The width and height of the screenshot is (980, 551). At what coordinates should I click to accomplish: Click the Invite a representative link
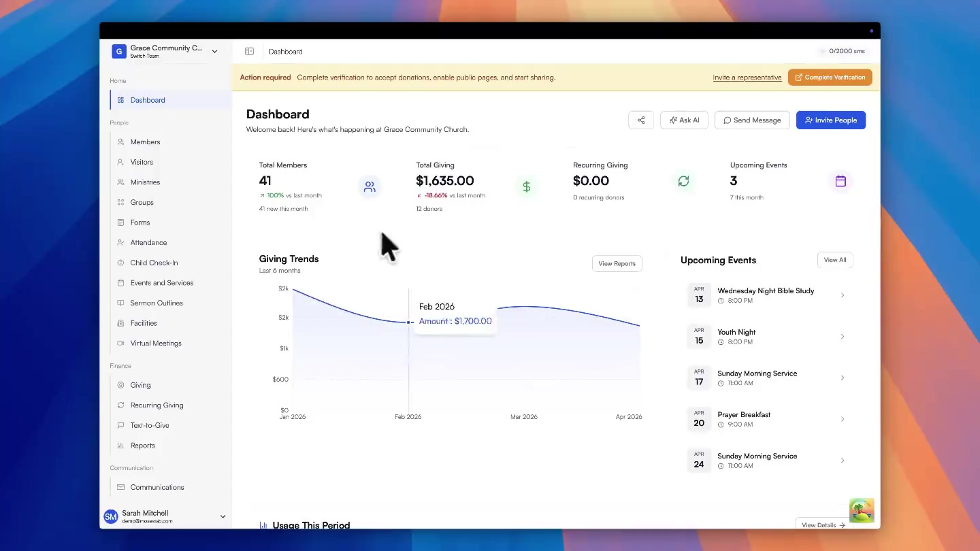pyautogui.click(x=747, y=78)
